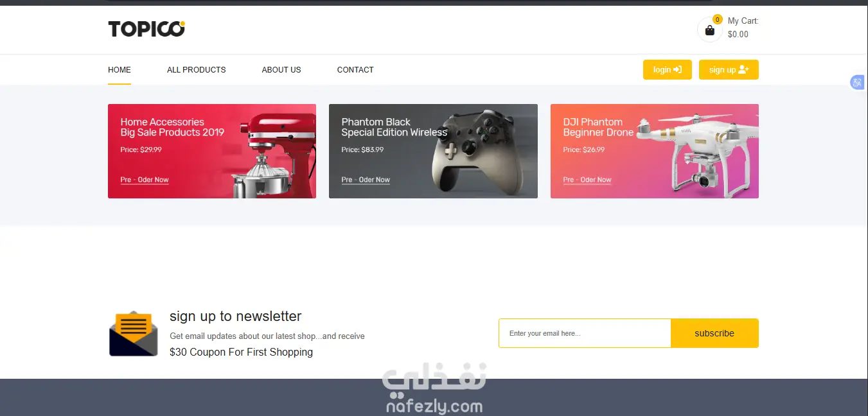Navigate to the CONTACT page

coord(355,69)
